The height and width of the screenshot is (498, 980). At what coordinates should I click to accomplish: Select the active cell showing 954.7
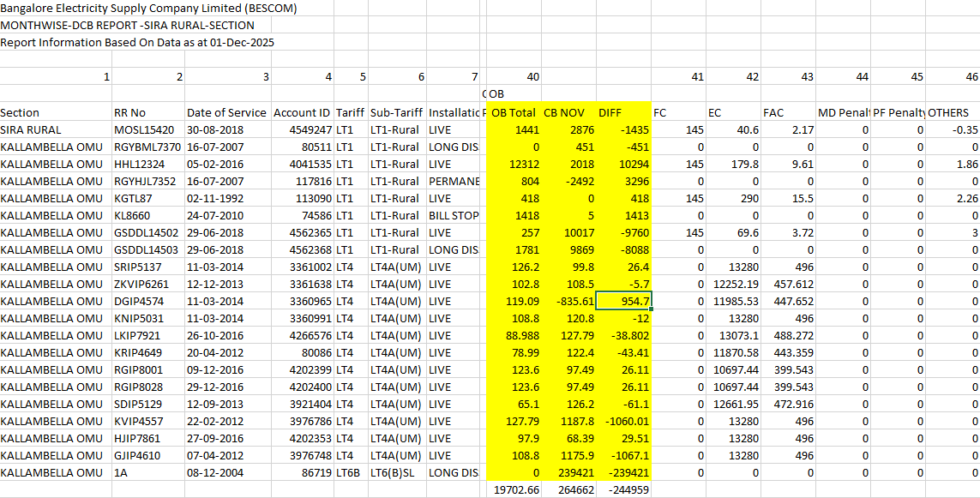coord(623,301)
